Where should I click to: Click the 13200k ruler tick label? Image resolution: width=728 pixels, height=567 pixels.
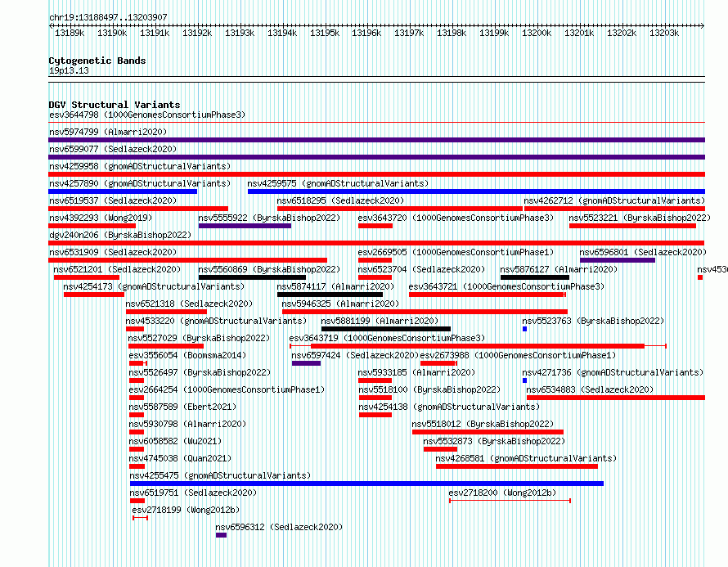coord(537,33)
